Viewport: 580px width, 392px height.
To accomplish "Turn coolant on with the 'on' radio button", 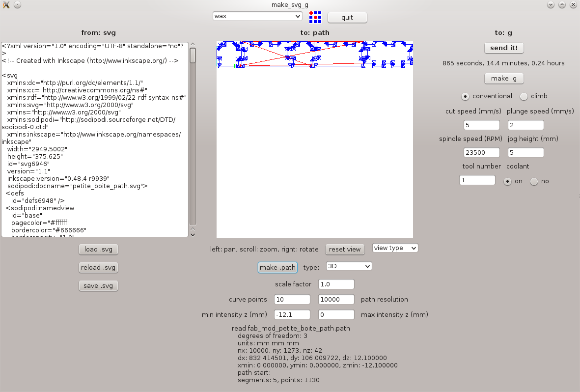I will pyautogui.click(x=508, y=181).
